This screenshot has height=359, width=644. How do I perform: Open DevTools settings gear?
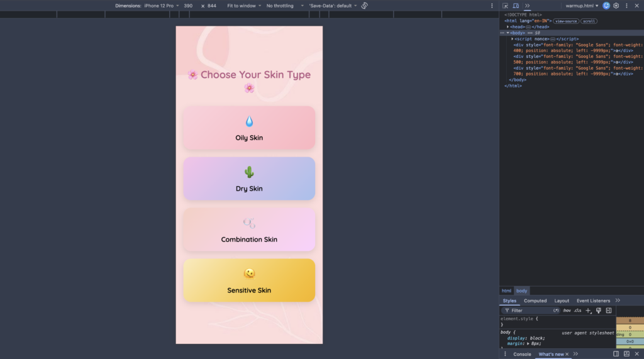click(616, 6)
